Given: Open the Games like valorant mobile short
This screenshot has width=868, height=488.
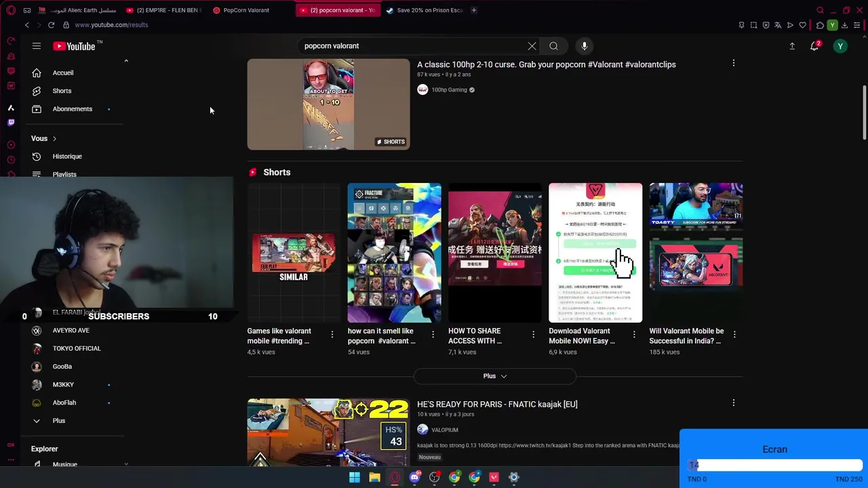Looking at the screenshot, I should coord(294,253).
